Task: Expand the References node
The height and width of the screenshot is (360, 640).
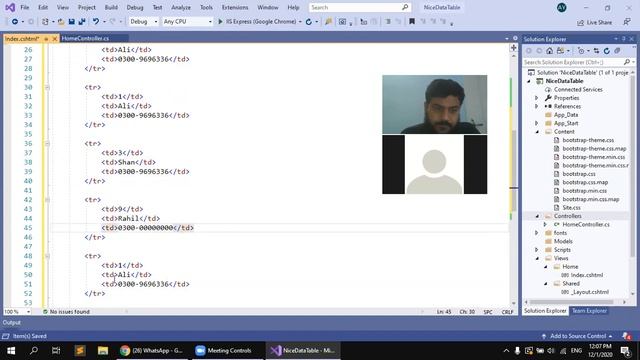Action: point(537,107)
